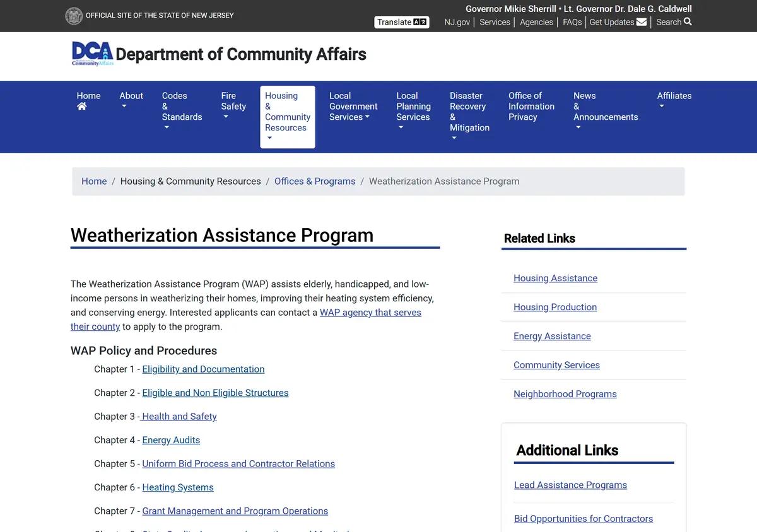
Task: Click the Search magnifier icon
Action: coord(688,21)
